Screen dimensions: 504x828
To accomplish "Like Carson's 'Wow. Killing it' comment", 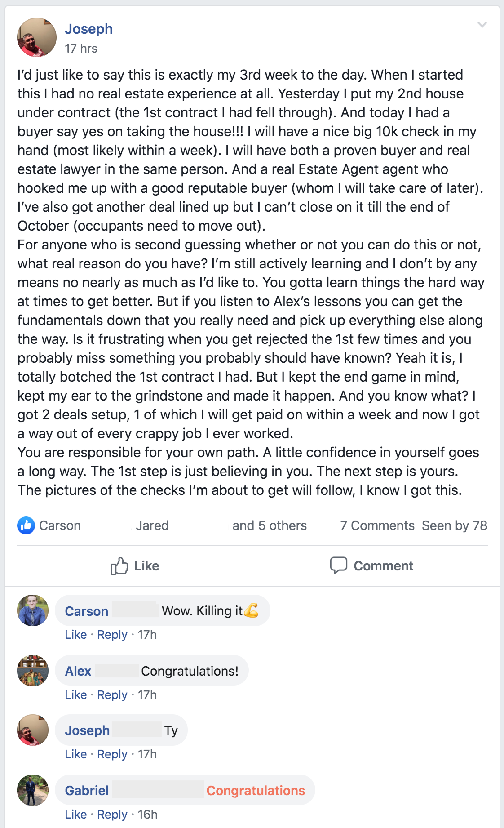I will (x=75, y=635).
